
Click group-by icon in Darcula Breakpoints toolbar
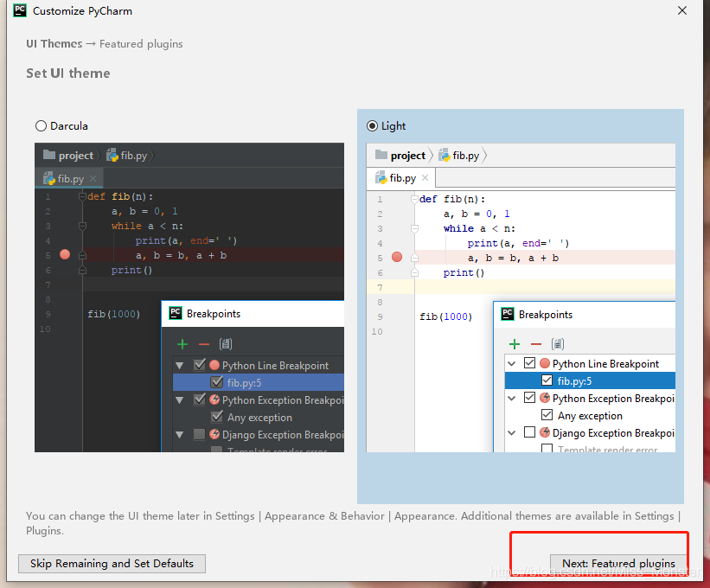tap(226, 344)
